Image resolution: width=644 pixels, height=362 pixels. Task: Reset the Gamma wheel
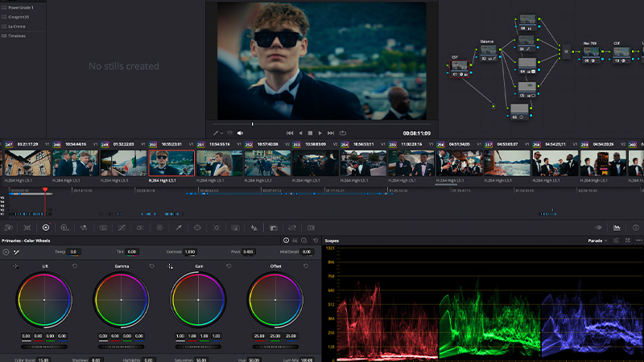(x=152, y=266)
